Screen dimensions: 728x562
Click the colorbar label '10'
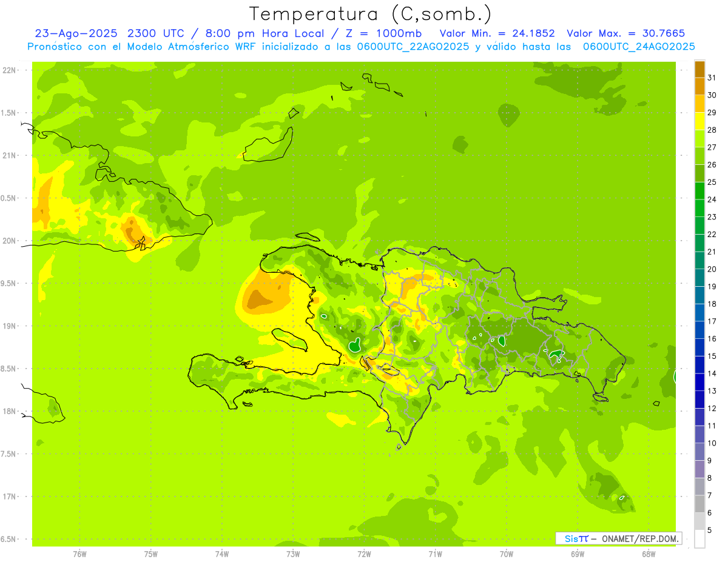coord(712,443)
